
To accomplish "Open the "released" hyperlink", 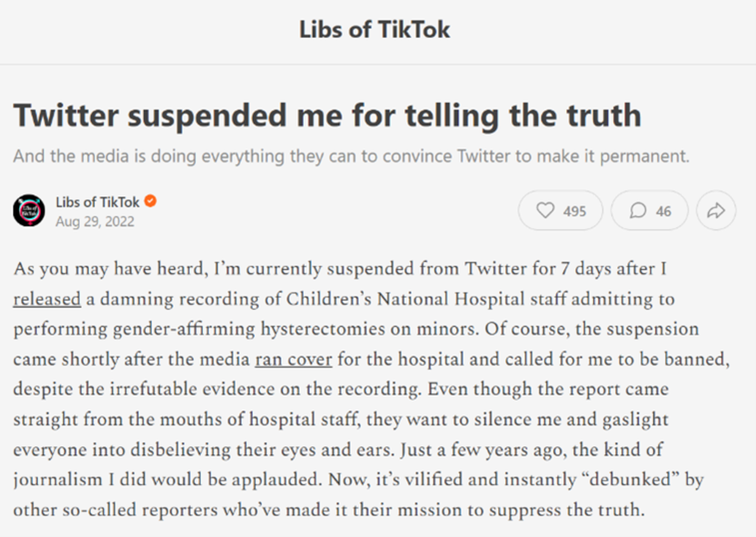I will click(x=46, y=298).
